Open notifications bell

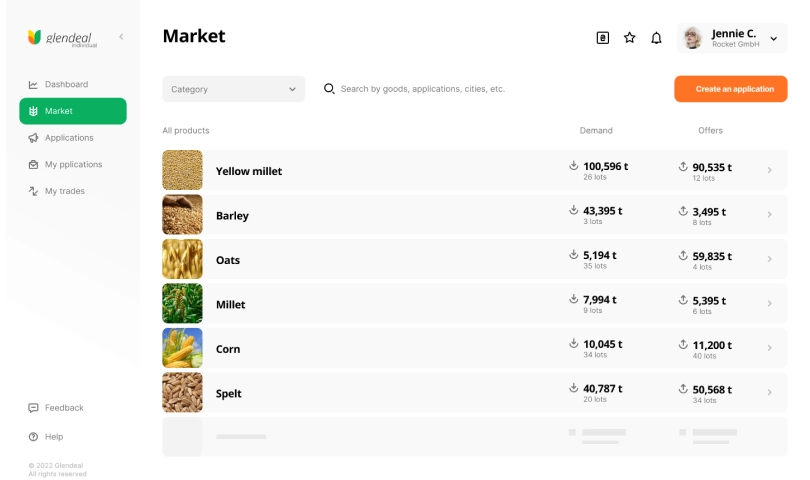click(656, 38)
